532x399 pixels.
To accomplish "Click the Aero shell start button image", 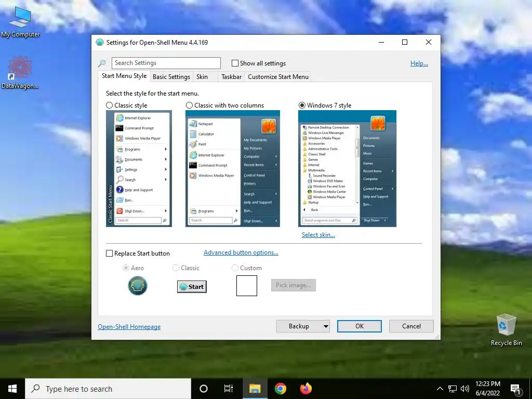I will click(x=137, y=286).
